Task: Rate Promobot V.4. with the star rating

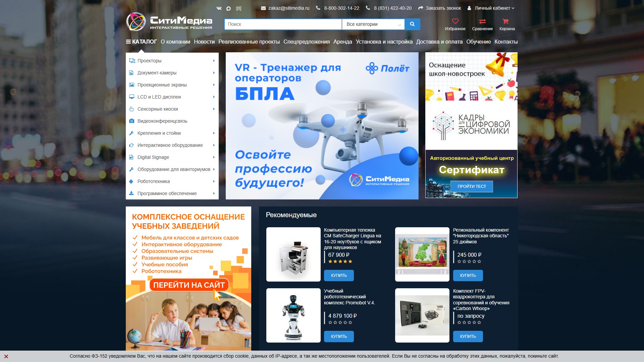Action: point(340,322)
